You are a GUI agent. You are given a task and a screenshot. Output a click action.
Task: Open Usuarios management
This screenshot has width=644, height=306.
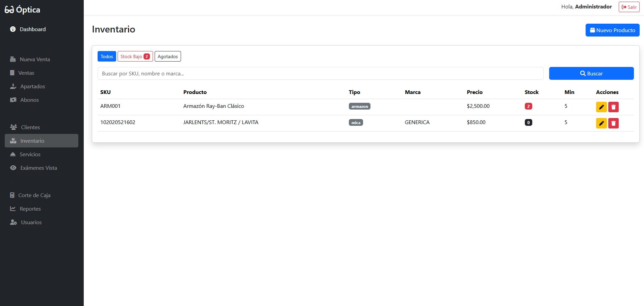coord(42,222)
